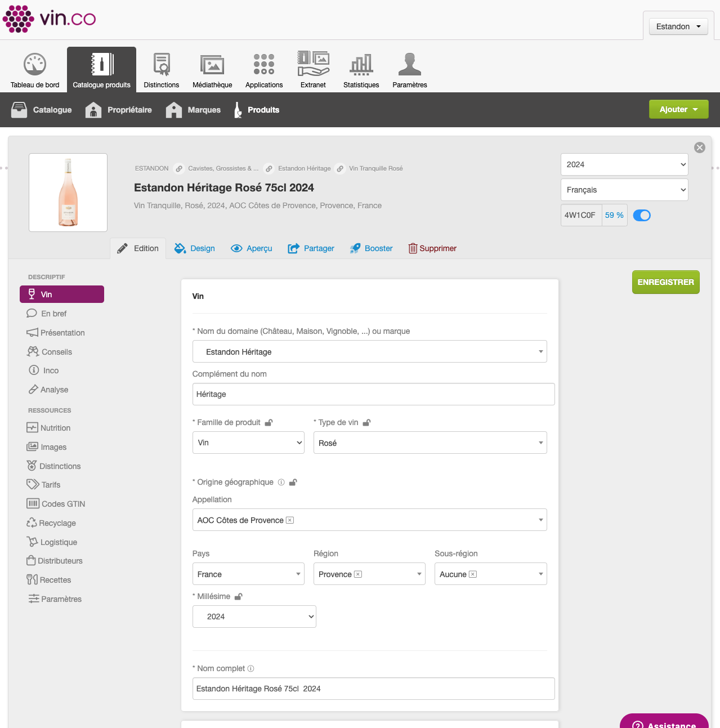Open the Ajouter dropdown button
The width and height of the screenshot is (720, 728).
pyautogui.click(x=678, y=109)
